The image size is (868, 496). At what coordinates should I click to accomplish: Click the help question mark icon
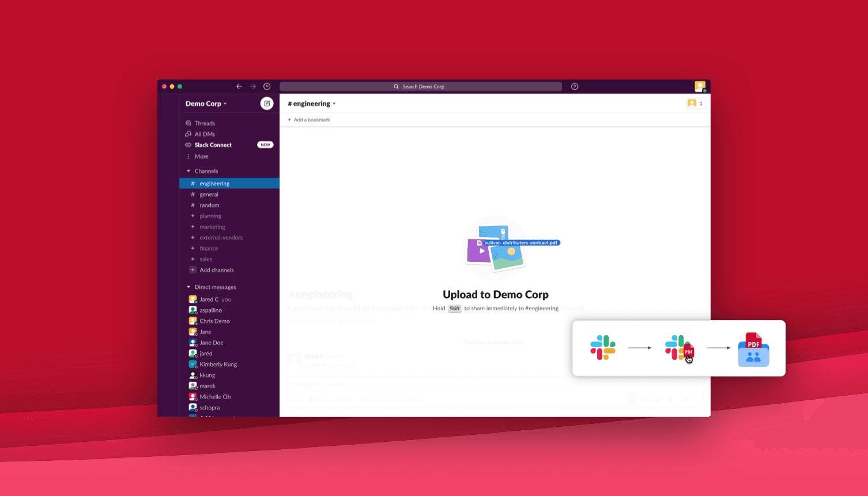click(x=574, y=86)
